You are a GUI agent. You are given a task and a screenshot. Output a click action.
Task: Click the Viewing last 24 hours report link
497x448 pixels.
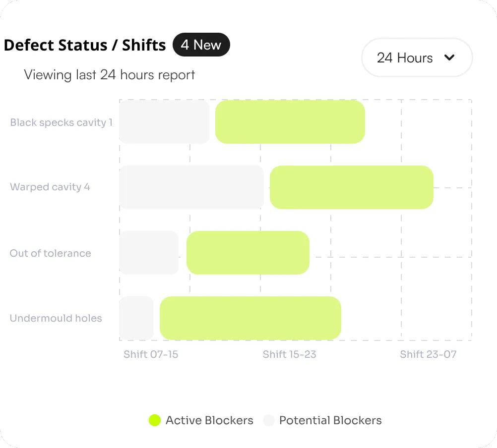pyautogui.click(x=109, y=74)
